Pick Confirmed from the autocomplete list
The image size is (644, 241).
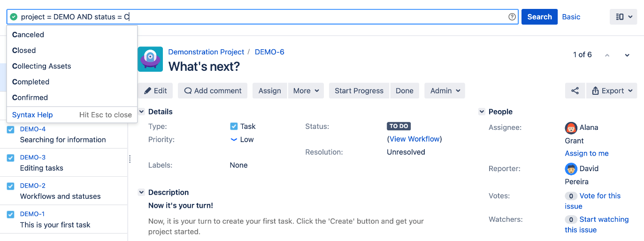(x=72, y=98)
